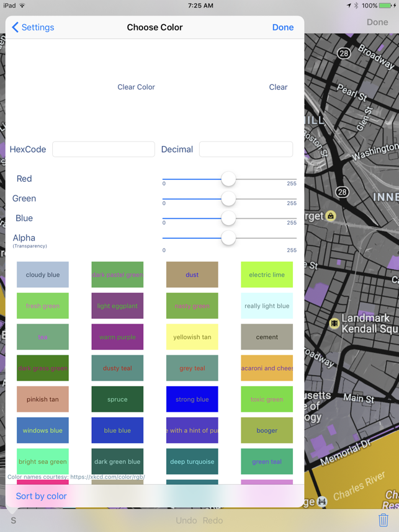Click the Red slider knob
The image size is (399, 532).
pyautogui.click(x=228, y=179)
